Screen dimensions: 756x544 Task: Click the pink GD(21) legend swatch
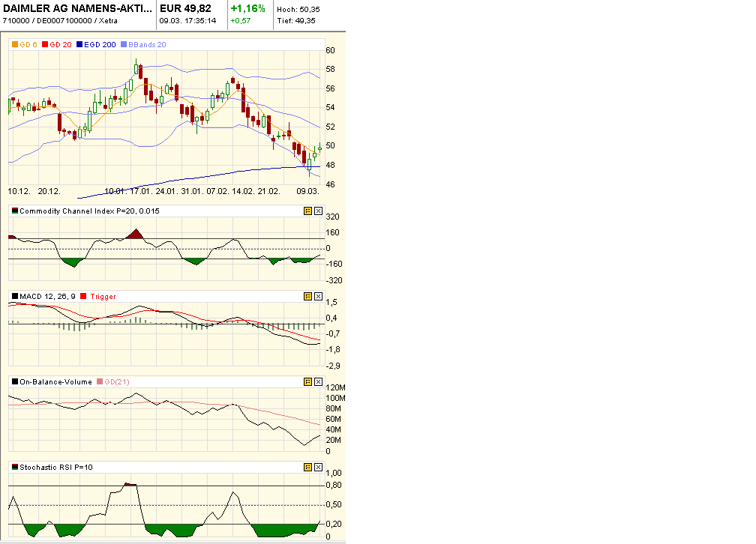pyautogui.click(x=100, y=381)
